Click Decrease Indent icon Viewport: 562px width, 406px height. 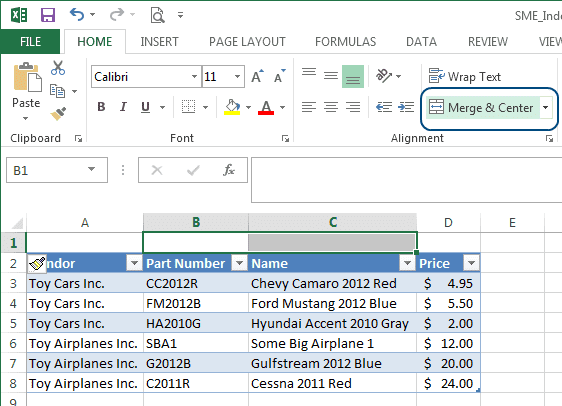click(x=384, y=107)
